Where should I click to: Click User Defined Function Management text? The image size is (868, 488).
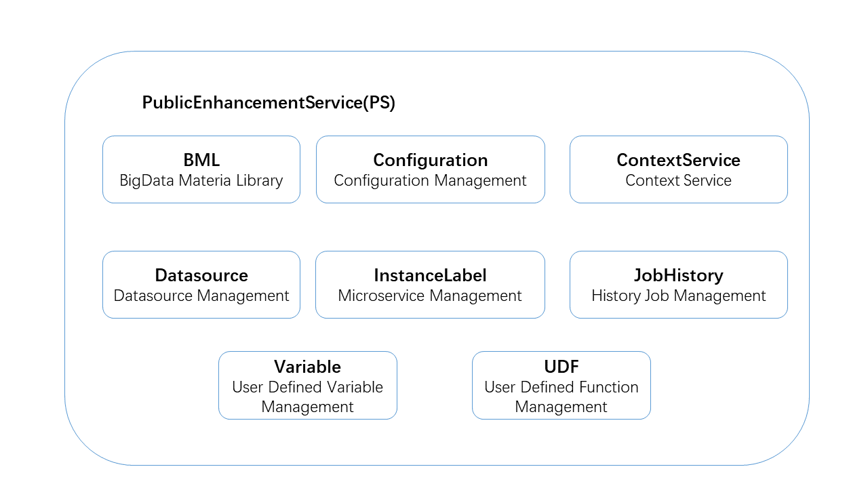pos(561,396)
